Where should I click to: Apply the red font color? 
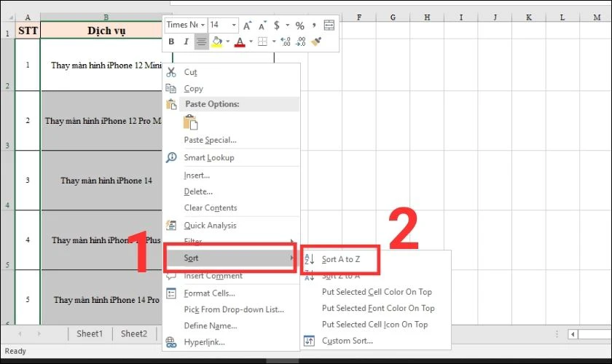pyautogui.click(x=240, y=41)
